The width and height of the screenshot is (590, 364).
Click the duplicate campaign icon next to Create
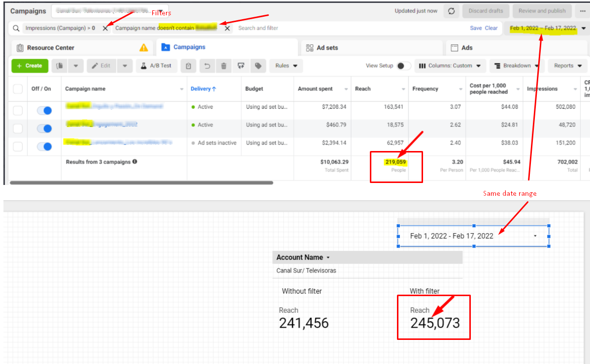pos(59,66)
